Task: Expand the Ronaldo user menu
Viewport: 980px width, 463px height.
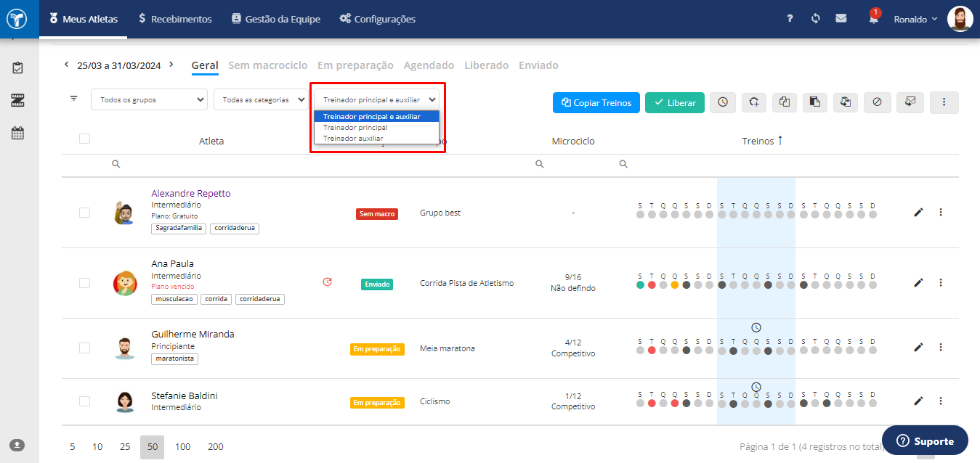Action: tap(915, 19)
